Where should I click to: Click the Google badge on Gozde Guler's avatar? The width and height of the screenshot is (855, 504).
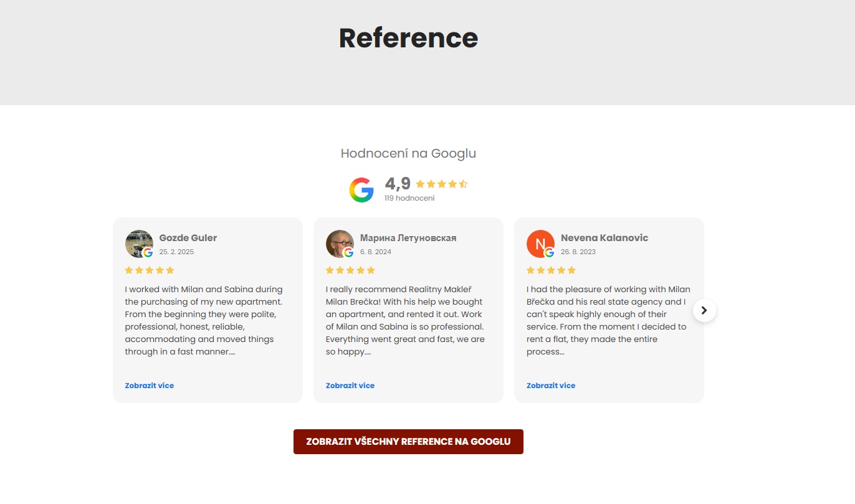(147, 252)
